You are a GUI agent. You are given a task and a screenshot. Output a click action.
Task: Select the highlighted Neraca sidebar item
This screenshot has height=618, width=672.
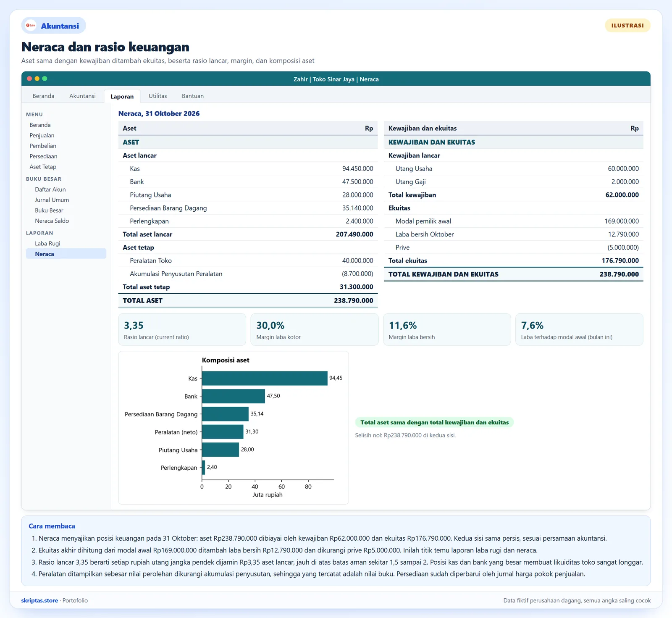66,254
